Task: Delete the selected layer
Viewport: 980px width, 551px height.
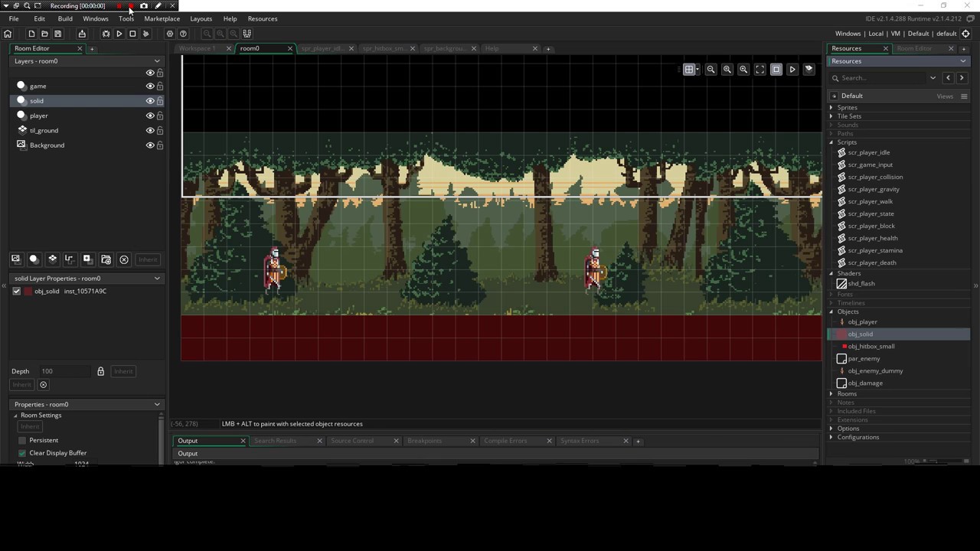Action: 124,259
